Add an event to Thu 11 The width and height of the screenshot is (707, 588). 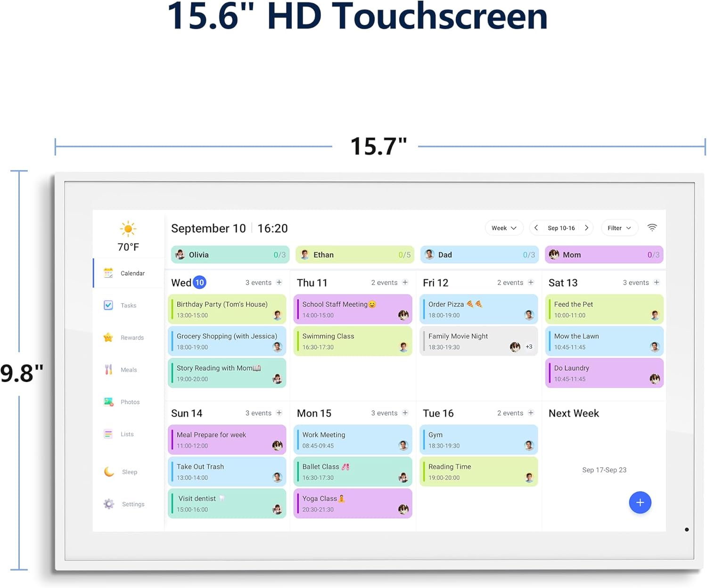(405, 282)
